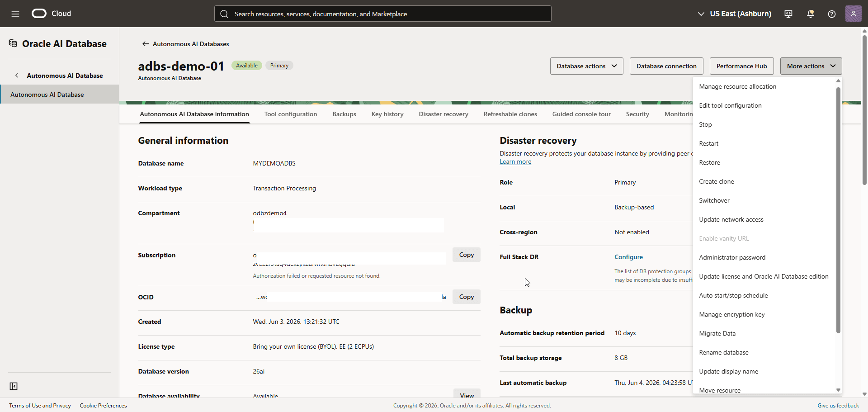Select Manage encryption key
The image size is (868, 412).
click(764, 314)
